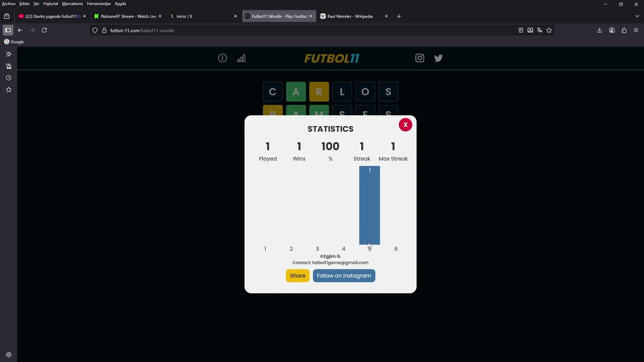This screenshot has width=644, height=362.
Task: Toggle the browser sidebar button
Action: pos(8,30)
